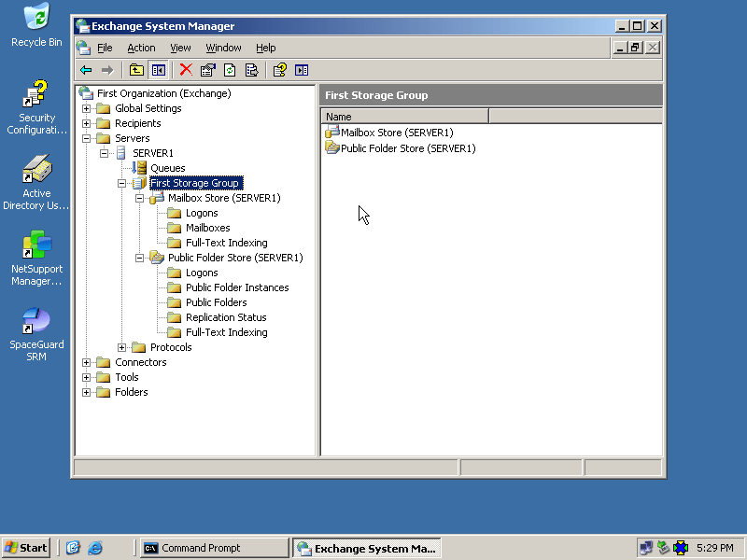Screen dimensions: 747x560
Task: Toggle the Show/Hide Console Tree icon
Action: 158,69
